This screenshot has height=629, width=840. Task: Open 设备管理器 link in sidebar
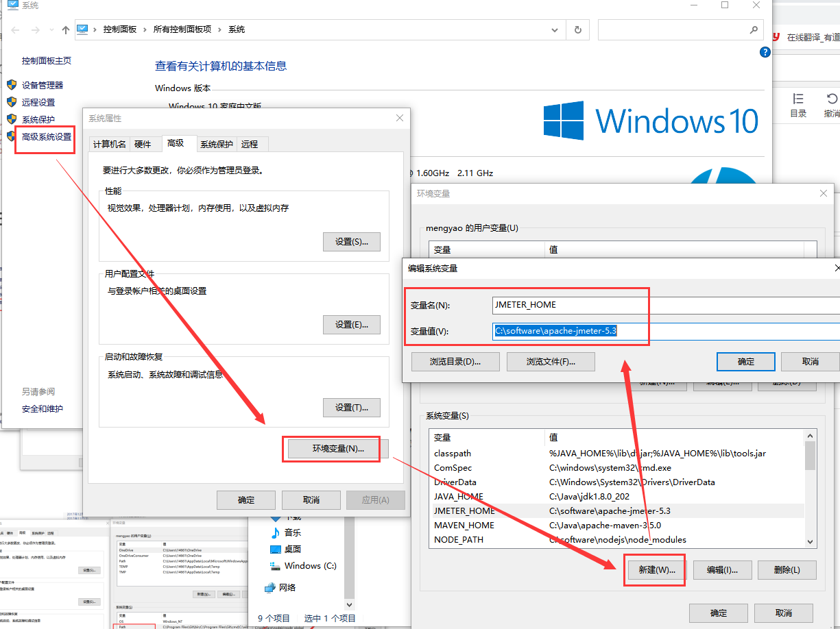click(43, 85)
